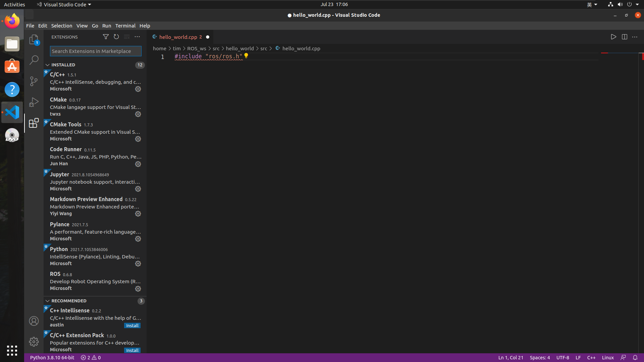This screenshot has height=362, width=644.
Task: Refresh the extensions list
Action: point(116,37)
